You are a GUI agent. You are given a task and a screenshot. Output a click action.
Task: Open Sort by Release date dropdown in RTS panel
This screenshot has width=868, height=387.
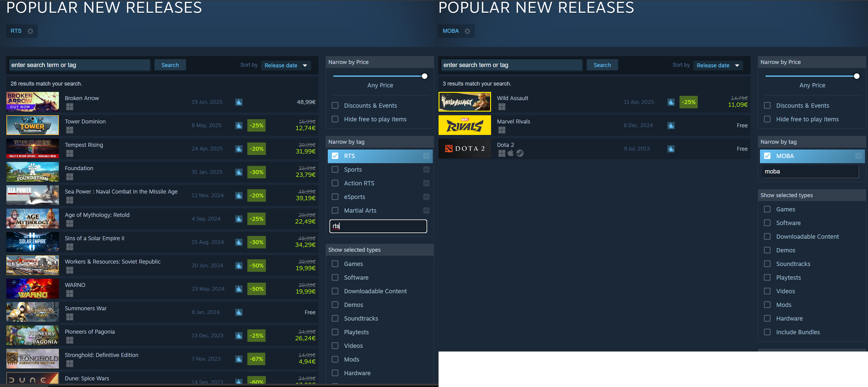click(x=286, y=65)
